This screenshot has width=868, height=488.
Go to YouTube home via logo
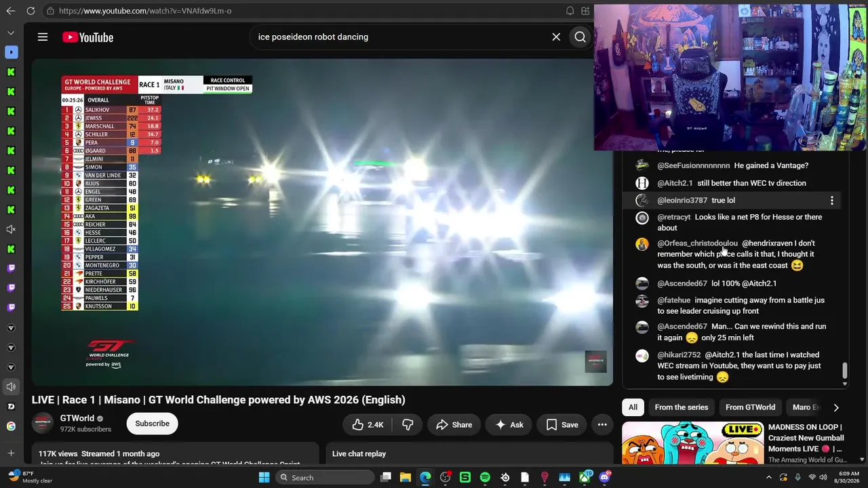click(87, 37)
